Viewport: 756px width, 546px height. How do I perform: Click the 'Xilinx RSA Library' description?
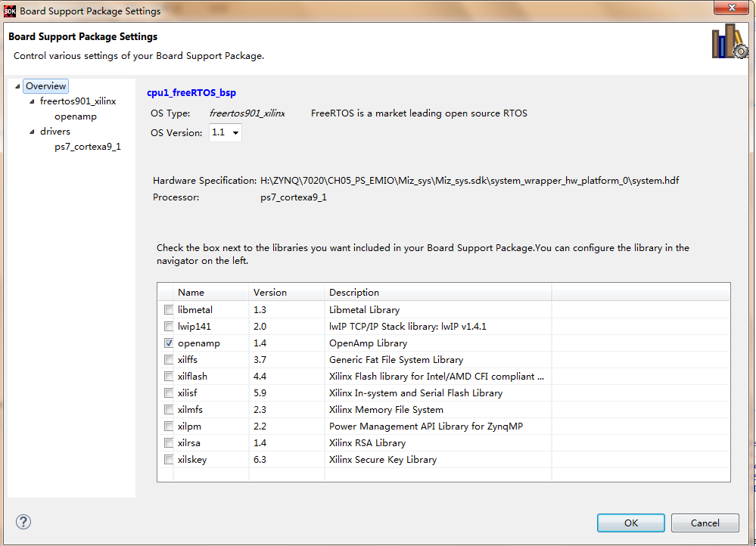[x=367, y=443]
